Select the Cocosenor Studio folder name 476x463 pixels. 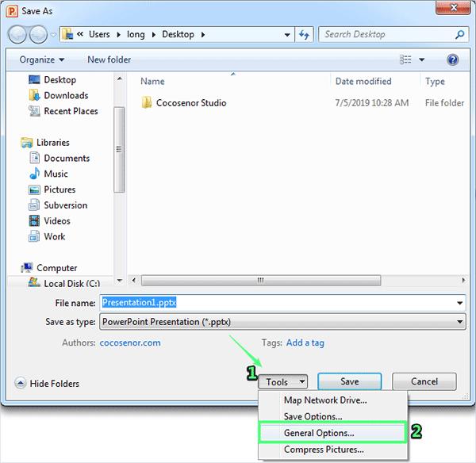pos(191,103)
